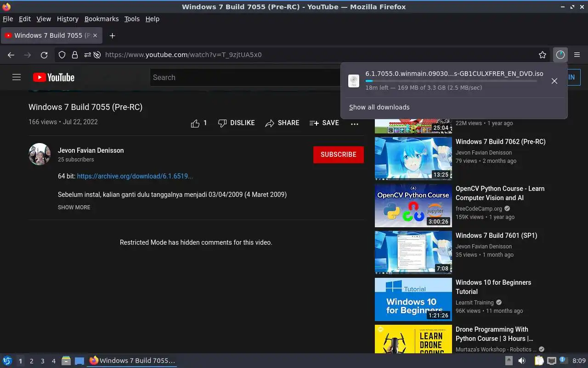Switch to workspace 3
The image size is (588, 368).
pos(42,361)
